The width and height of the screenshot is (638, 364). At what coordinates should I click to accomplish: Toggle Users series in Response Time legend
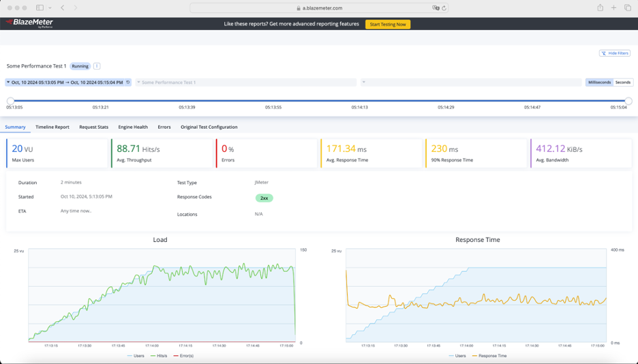click(457, 356)
